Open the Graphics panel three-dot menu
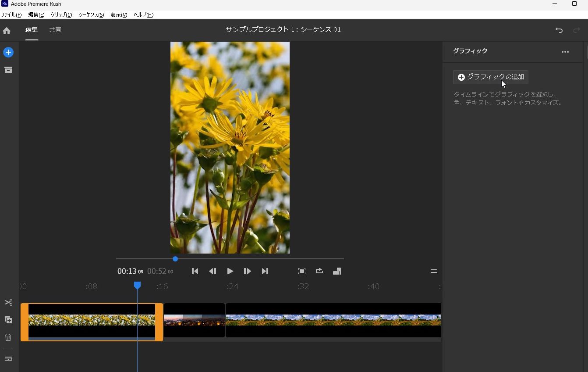The height and width of the screenshot is (372, 588). tap(565, 52)
